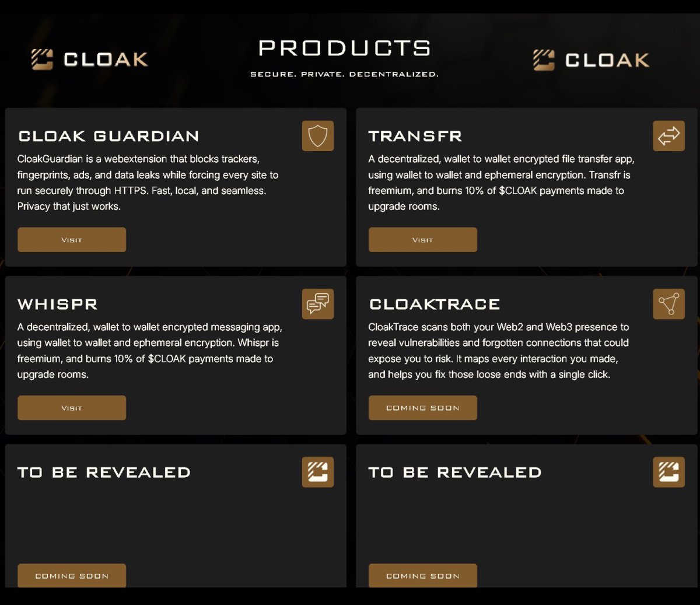Click the top-left Cloak logo
The height and width of the screenshot is (605, 700).
coord(89,60)
